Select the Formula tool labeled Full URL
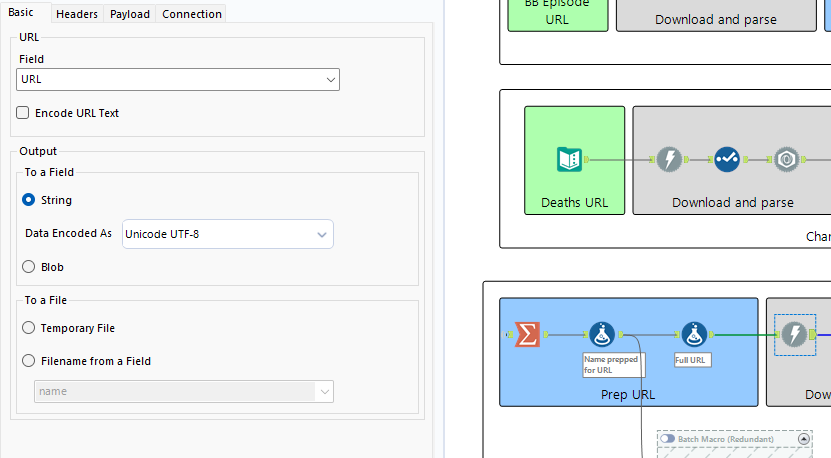This screenshot has width=831, height=458. 694,334
